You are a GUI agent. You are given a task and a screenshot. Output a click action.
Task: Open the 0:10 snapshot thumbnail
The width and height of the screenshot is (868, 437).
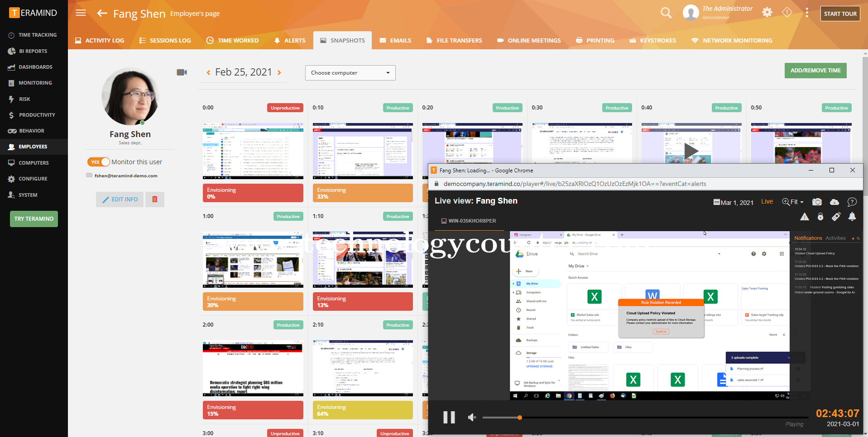[363, 151]
